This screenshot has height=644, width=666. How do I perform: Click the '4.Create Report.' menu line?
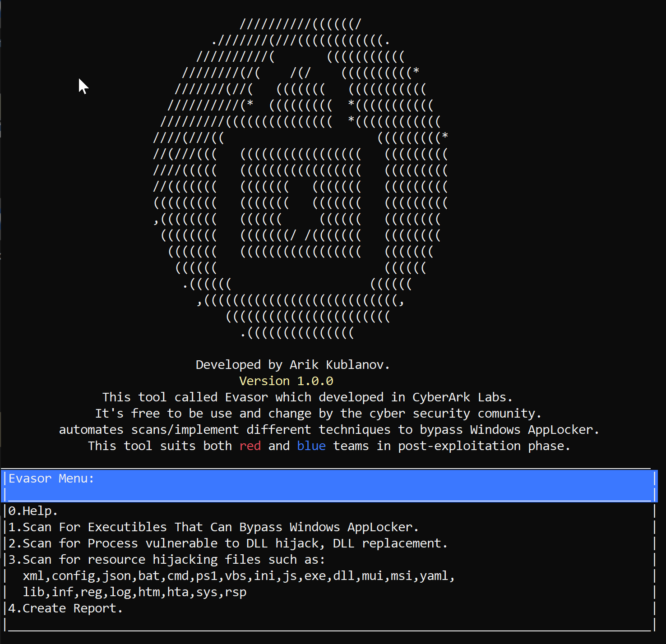(x=65, y=608)
